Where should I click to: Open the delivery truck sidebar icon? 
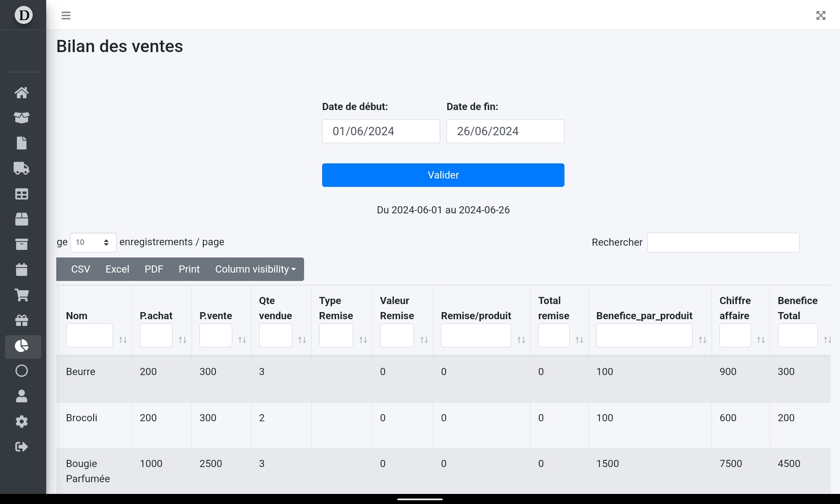pyautogui.click(x=22, y=168)
